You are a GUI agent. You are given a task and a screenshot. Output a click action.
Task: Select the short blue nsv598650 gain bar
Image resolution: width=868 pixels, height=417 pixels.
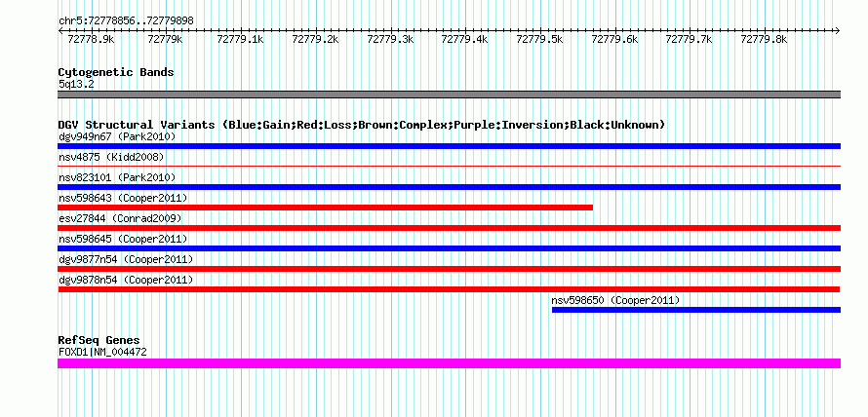coord(696,310)
